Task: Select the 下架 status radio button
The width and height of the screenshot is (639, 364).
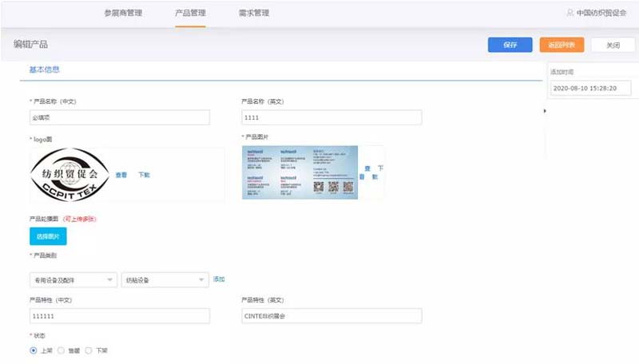Action: click(x=89, y=350)
